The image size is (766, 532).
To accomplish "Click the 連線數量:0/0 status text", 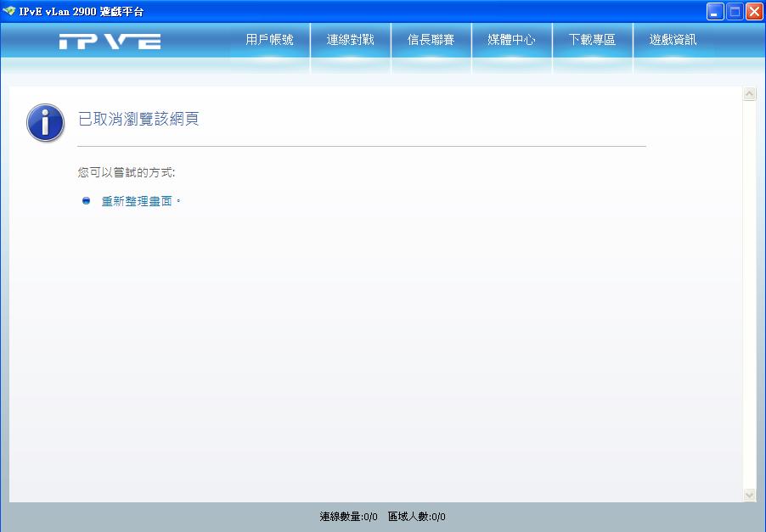I will tap(348, 517).
